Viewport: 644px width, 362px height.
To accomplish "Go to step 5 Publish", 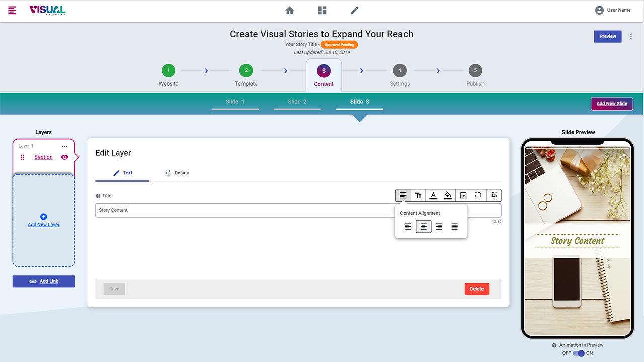I will click(x=475, y=75).
